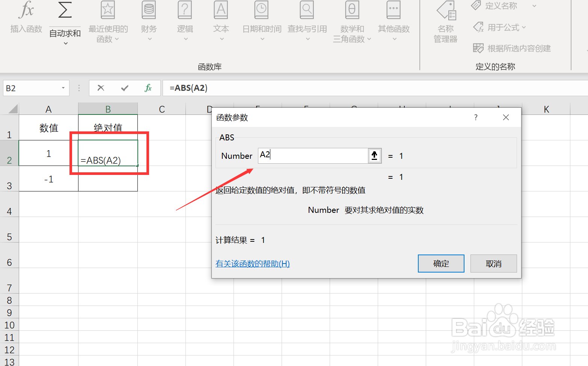Select cell A3 containing -1
This screenshot has height=366, width=588.
pos(48,179)
